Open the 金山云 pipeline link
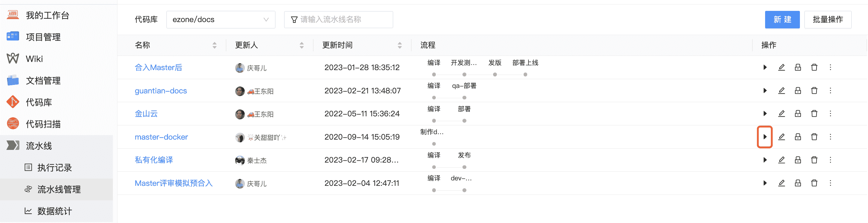Screen dimensions: 868x223 click(x=146, y=114)
